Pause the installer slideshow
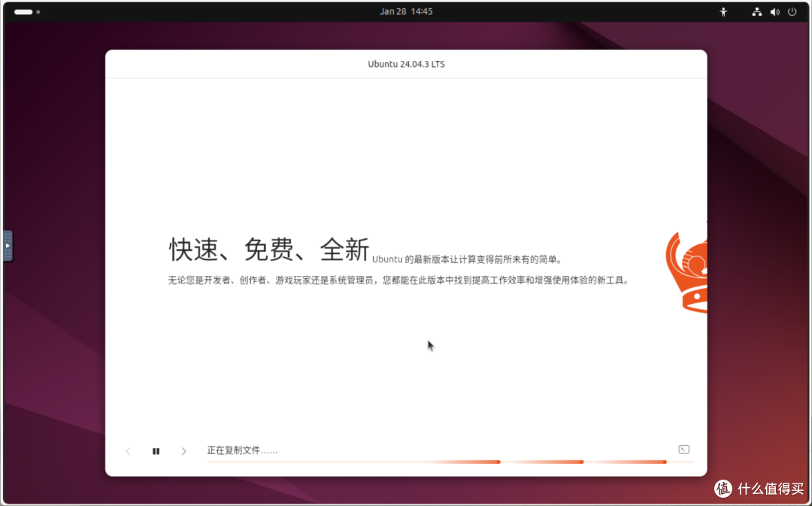 point(156,451)
